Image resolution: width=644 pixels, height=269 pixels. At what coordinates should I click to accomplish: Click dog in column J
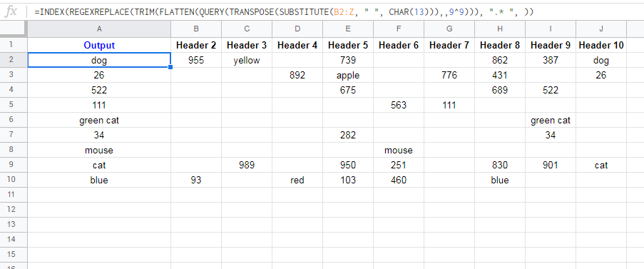601,61
